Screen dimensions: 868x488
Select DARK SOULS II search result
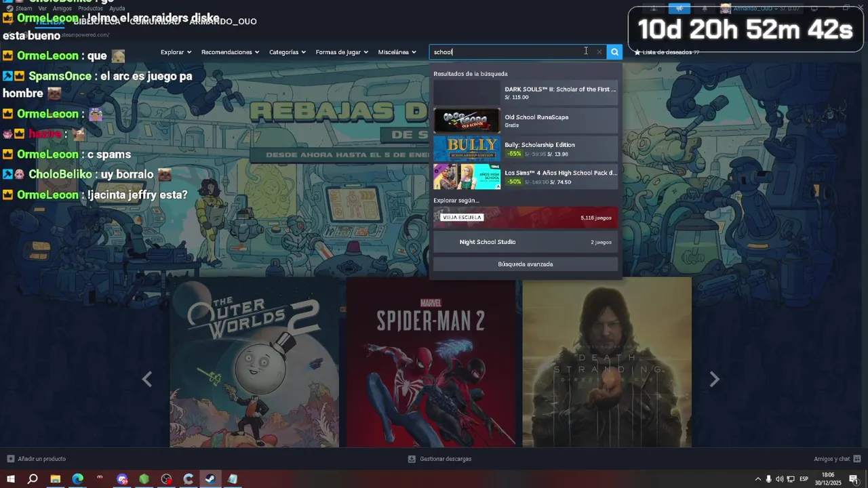[x=526, y=93]
